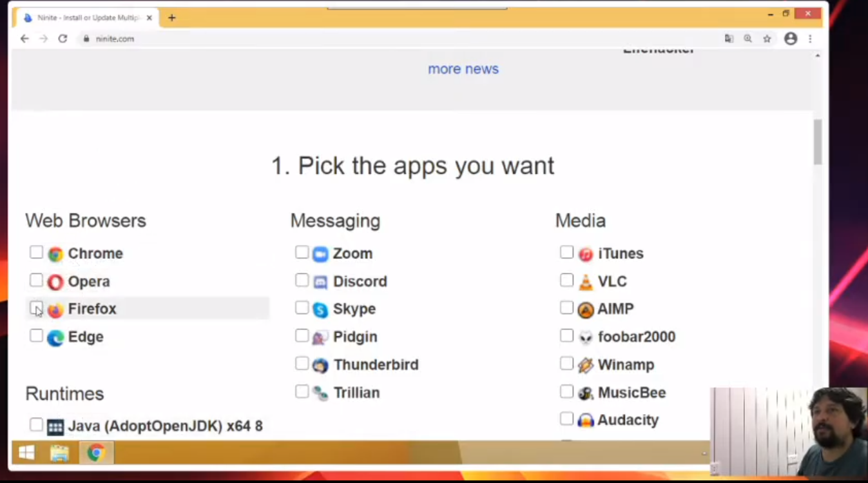Select the Ninite browser tab
The width and height of the screenshot is (868, 483).
click(87, 18)
